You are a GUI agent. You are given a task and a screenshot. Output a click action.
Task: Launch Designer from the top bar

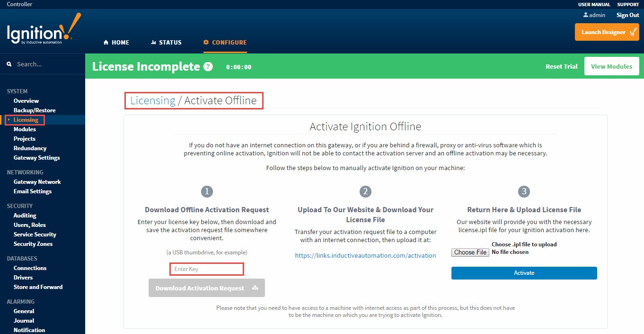pyautogui.click(x=607, y=32)
